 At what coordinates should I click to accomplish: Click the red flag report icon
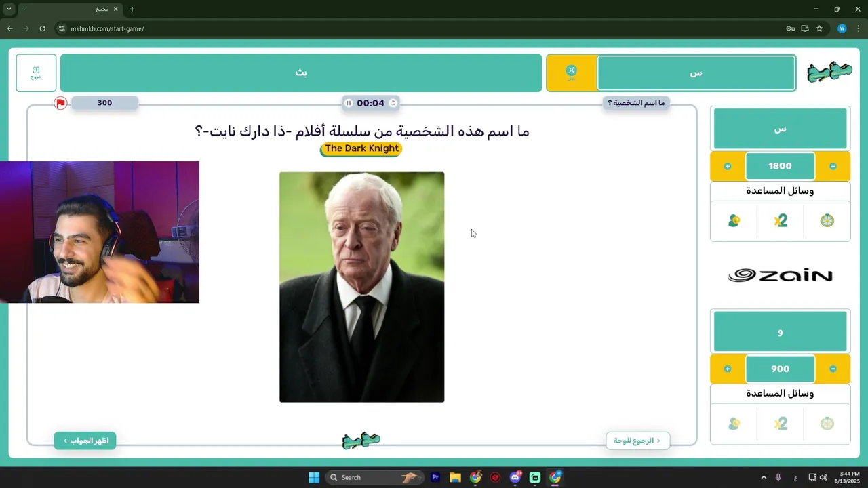pos(60,103)
